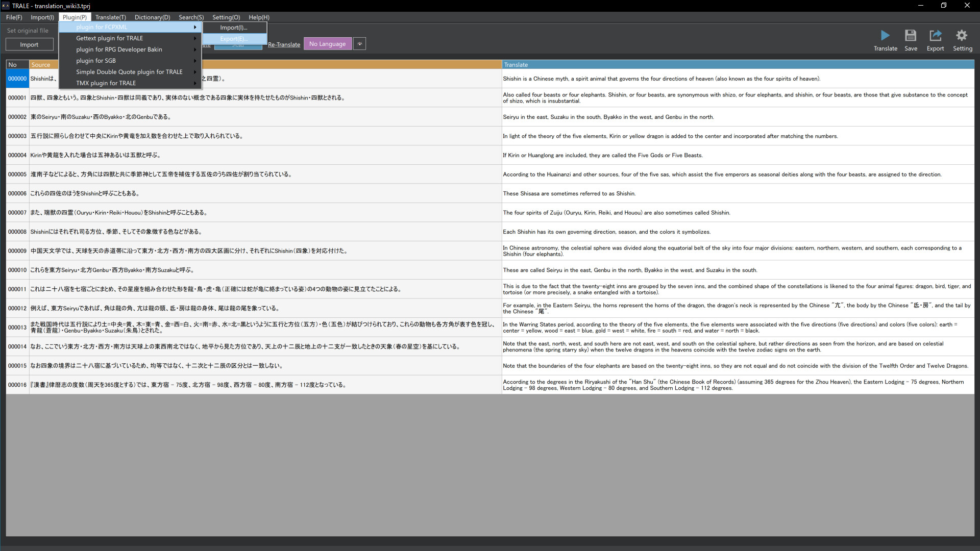Viewport: 980px width, 551px height.
Task: Open the Dictionary menu
Action: 152,17
